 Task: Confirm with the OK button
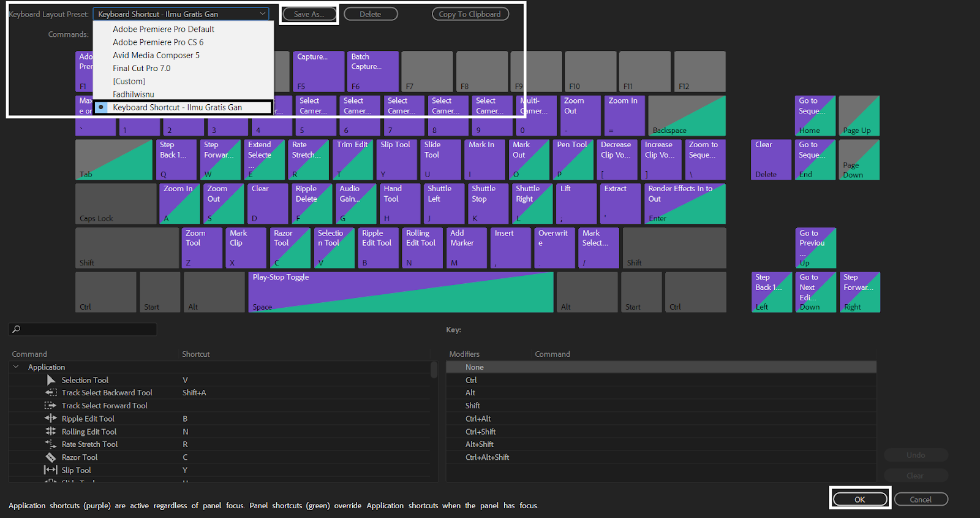pyautogui.click(x=860, y=500)
